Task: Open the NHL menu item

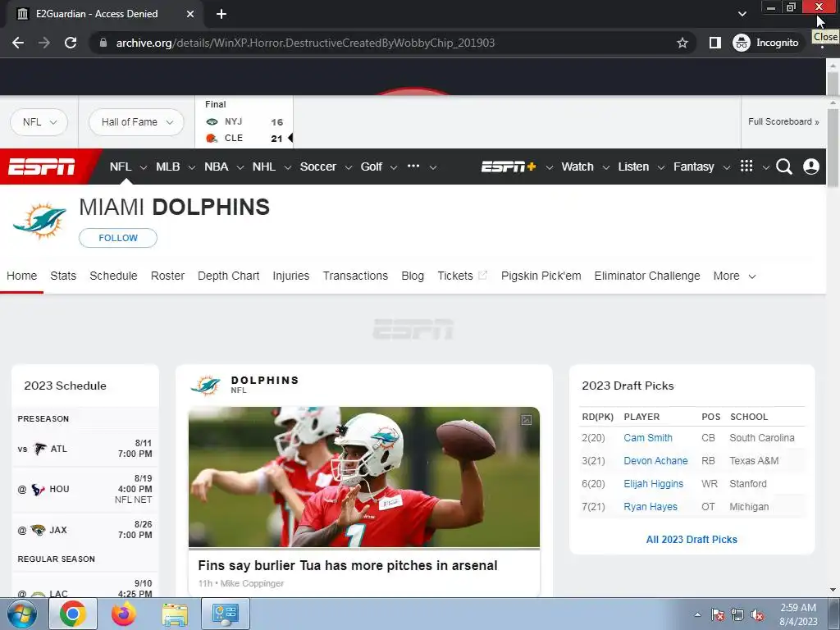Action: [x=263, y=167]
